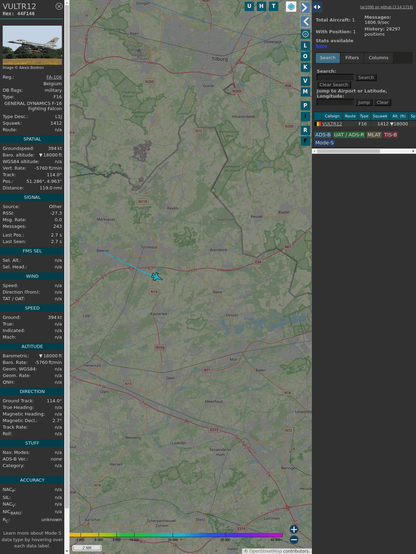Image resolution: width=416 pixels, height=554 pixels.
Task: Zoom in with the plus button
Action: click(294, 529)
